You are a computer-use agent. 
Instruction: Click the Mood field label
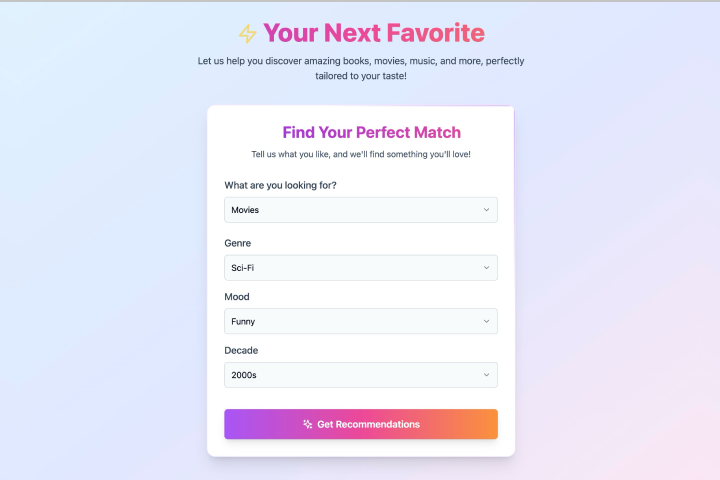237,297
